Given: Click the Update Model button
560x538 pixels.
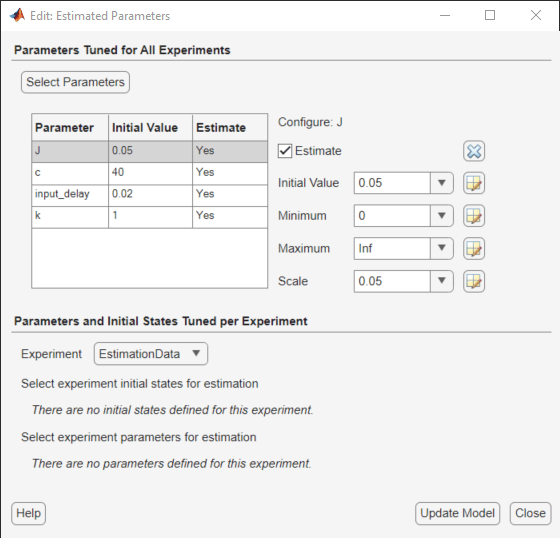Looking at the screenshot, I should (x=457, y=513).
